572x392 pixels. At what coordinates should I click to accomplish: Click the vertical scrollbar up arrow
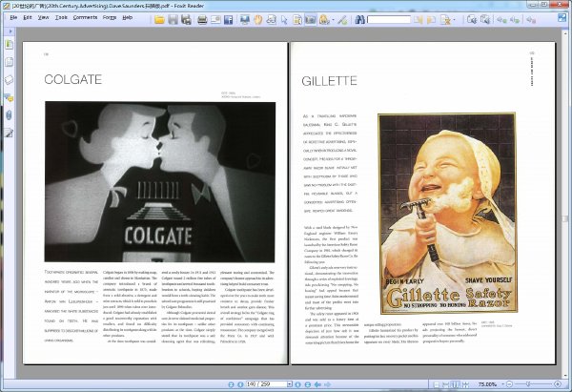pyautogui.click(x=565, y=31)
